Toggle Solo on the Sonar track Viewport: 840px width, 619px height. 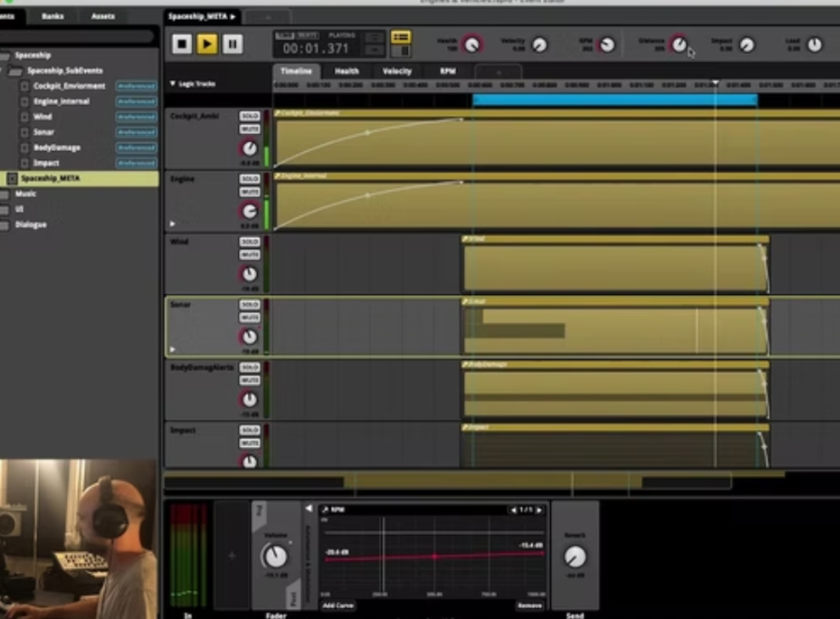click(x=249, y=304)
